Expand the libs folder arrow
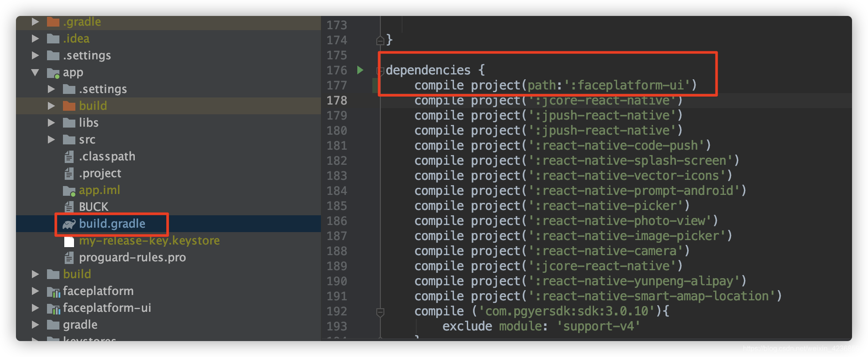Viewport: 868px width, 357px height. (x=51, y=123)
